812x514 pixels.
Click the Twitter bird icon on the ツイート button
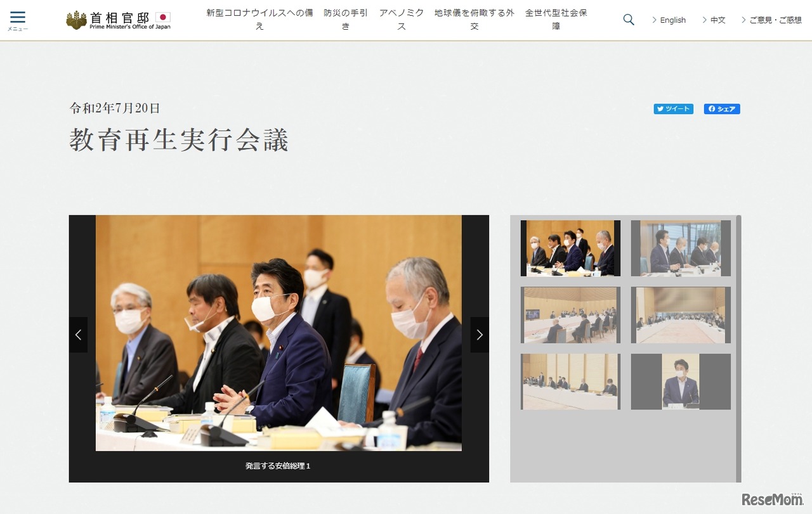point(660,108)
